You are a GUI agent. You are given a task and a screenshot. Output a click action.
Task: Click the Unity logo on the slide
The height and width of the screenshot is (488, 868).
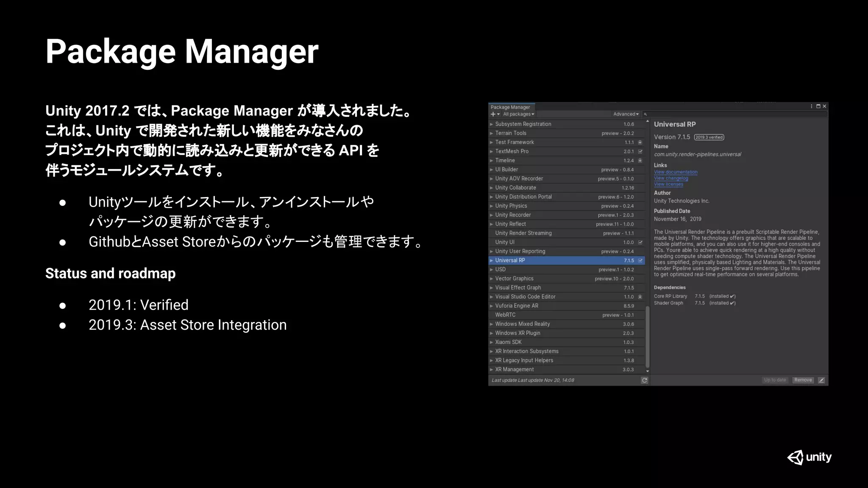(810, 457)
